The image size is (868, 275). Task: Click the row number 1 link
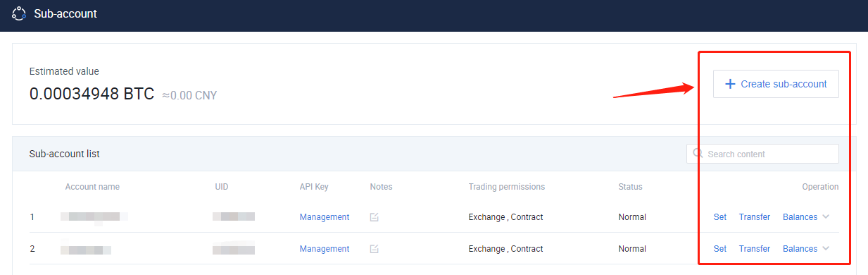[x=32, y=217]
